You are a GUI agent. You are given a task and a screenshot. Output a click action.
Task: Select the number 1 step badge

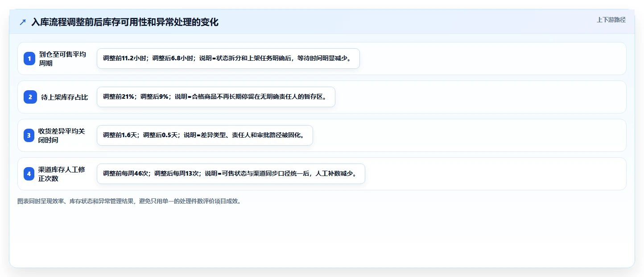point(29,59)
